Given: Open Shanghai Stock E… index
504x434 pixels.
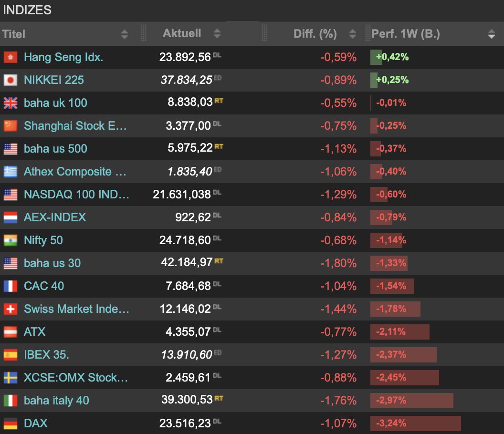Looking at the screenshot, I should pyautogui.click(x=75, y=125).
